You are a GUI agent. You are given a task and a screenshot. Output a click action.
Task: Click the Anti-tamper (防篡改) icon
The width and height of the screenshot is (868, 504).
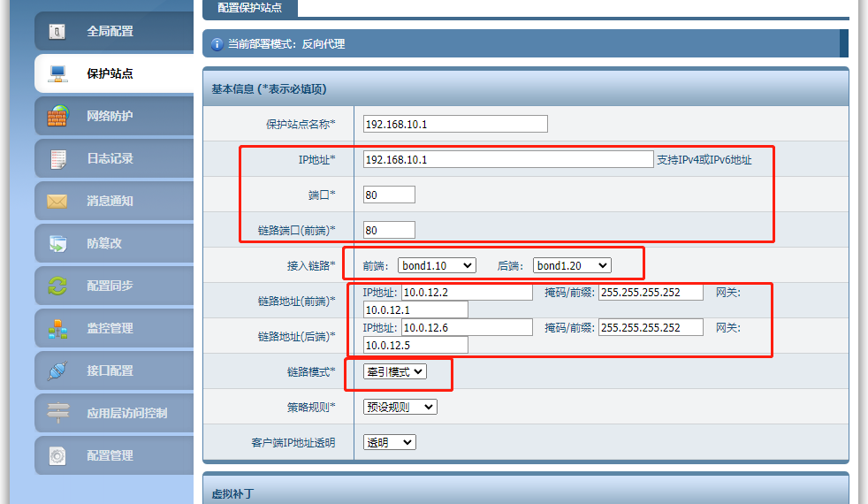tap(57, 243)
